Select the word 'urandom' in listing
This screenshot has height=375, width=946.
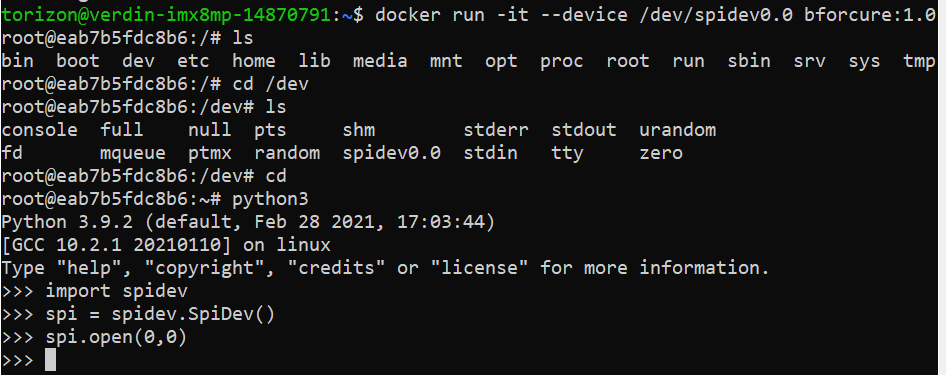(x=678, y=130)
